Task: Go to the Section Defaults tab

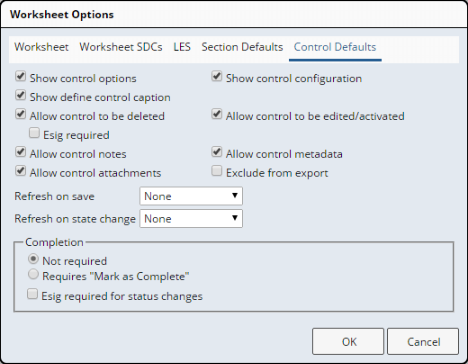Action: click(x=242, y=47)
